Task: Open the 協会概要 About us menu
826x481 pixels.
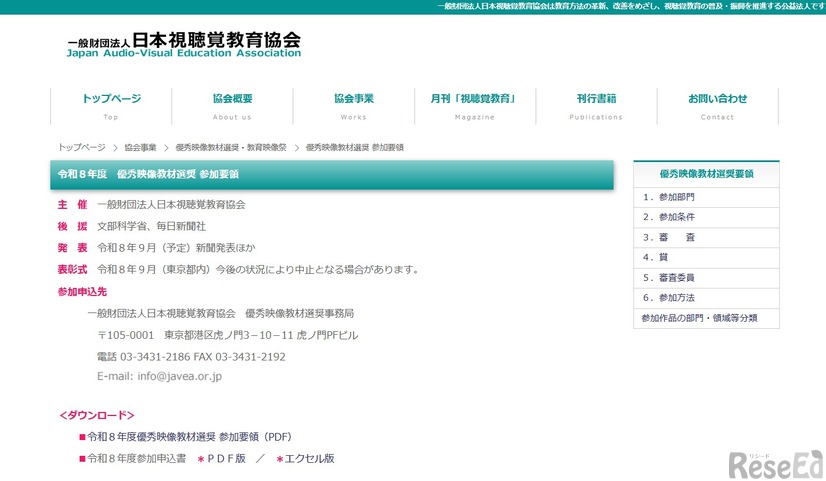Action: point(232,106)
